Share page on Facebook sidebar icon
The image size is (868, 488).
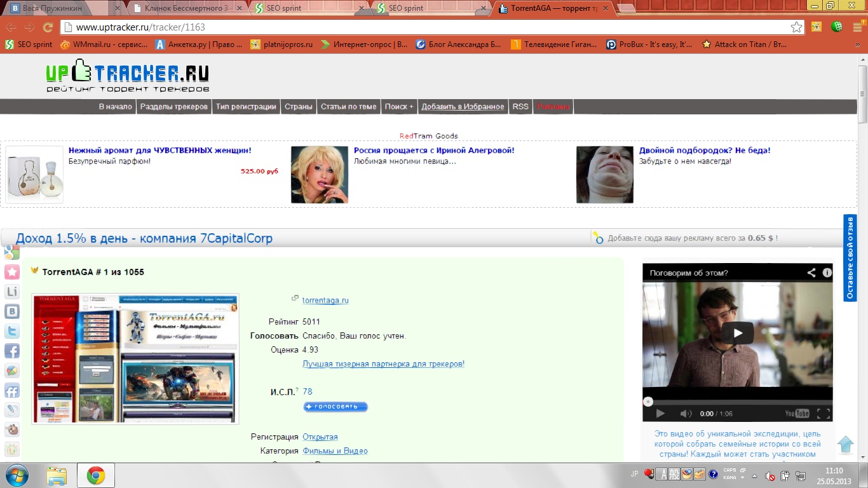pyautogui.click(x=11, y=351)
